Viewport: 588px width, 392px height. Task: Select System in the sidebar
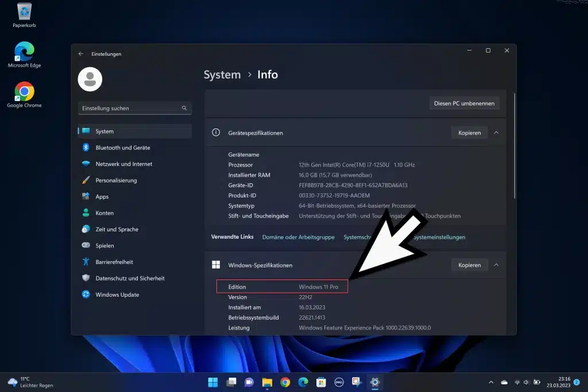pyautogui.click(x=134, y=131)
